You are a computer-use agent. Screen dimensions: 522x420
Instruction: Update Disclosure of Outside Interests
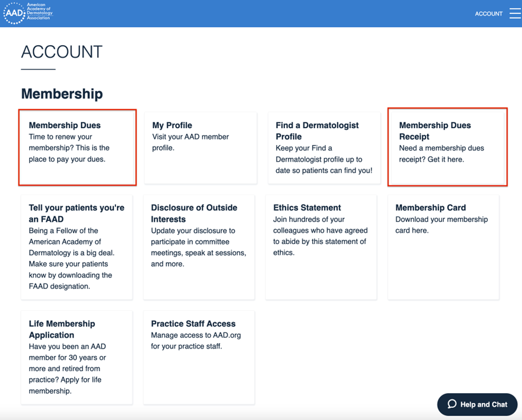coord(200,247)
